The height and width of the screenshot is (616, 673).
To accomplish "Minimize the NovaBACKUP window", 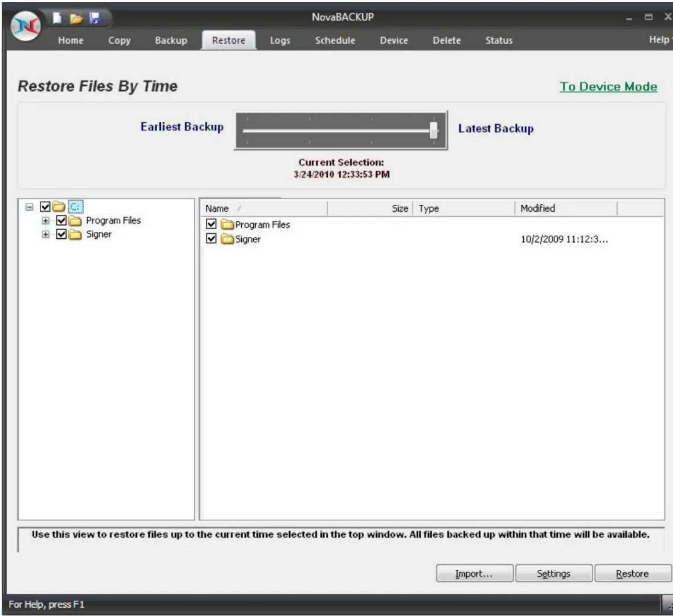I will point(629,18).
